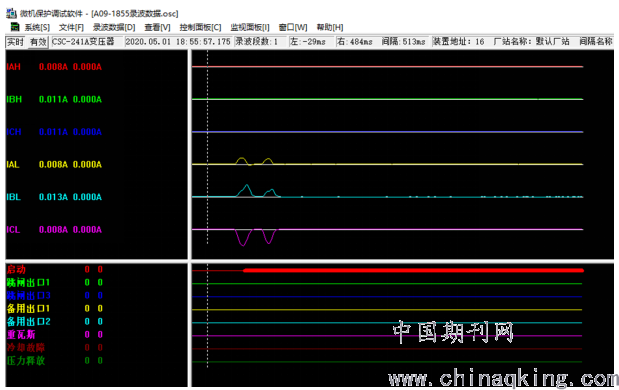Open the 系统[S] menu
Image resolution: width=619 pixels, height=390 pixels.
click(37, 27)
